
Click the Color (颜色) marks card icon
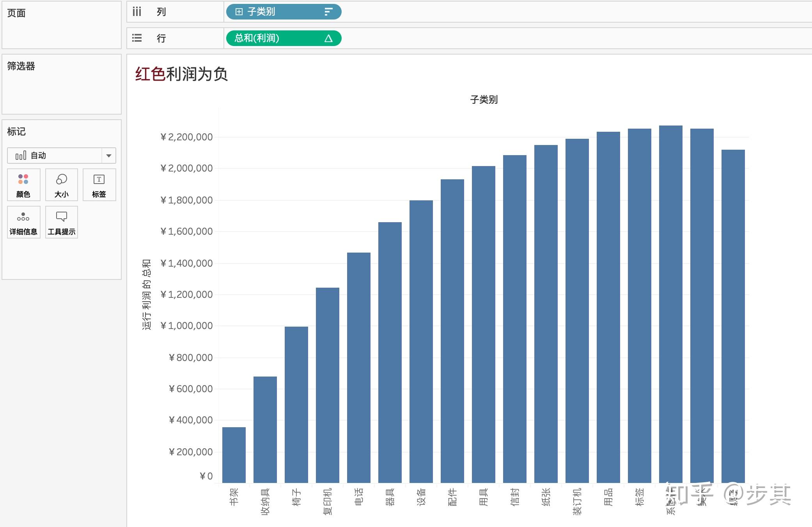click(23, 185)
